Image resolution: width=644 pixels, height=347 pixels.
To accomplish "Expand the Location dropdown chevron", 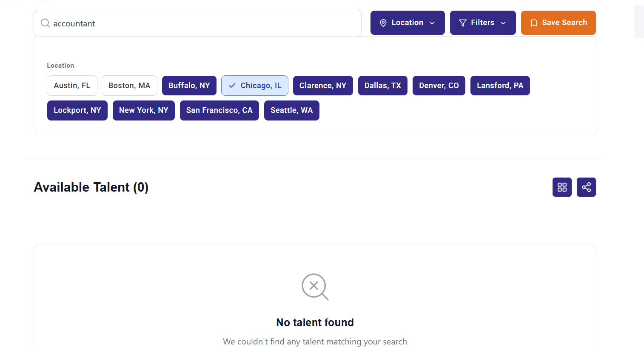I will coord(432,23).
